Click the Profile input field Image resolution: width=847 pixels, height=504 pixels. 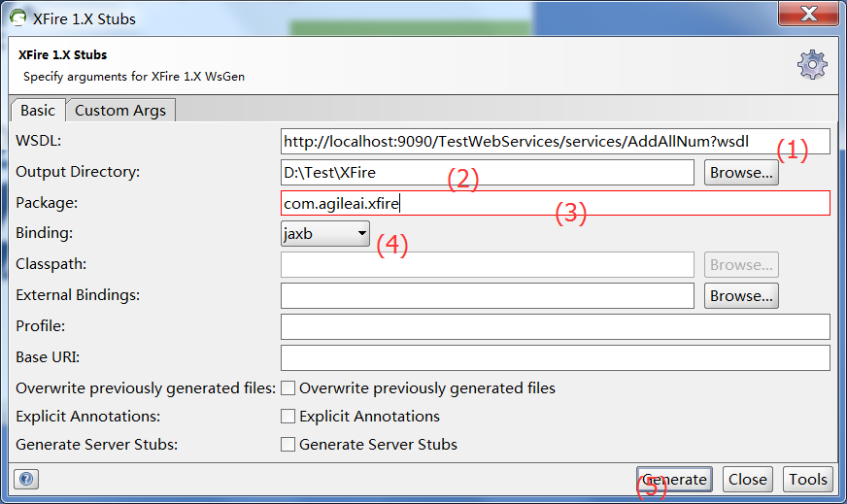coord(556,327)
